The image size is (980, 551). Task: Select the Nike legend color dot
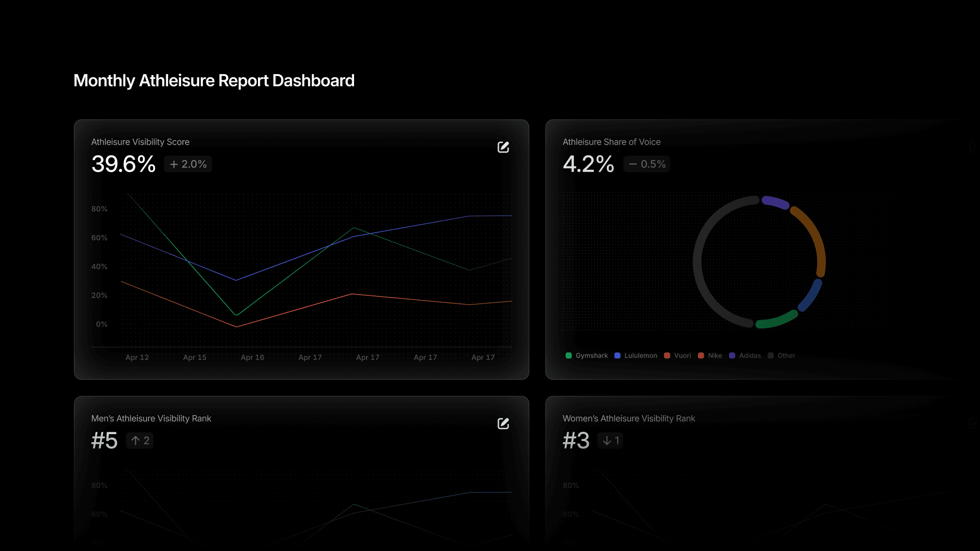702,355
